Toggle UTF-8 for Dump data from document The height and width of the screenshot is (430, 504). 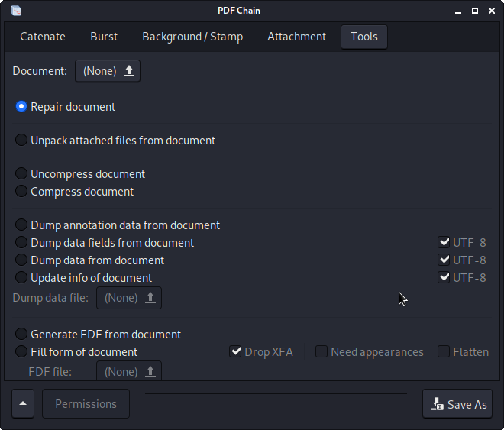pos(461,260)
